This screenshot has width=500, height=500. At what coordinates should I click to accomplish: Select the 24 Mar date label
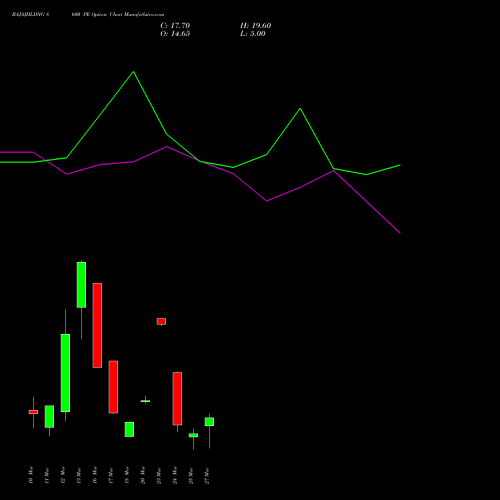[x=175, y=475]
